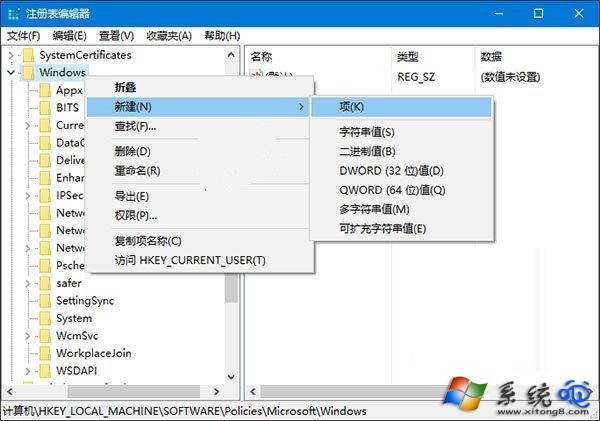Expand the safer tree node
The height and width of the screenshot is (421, 600).
point(28,283)
